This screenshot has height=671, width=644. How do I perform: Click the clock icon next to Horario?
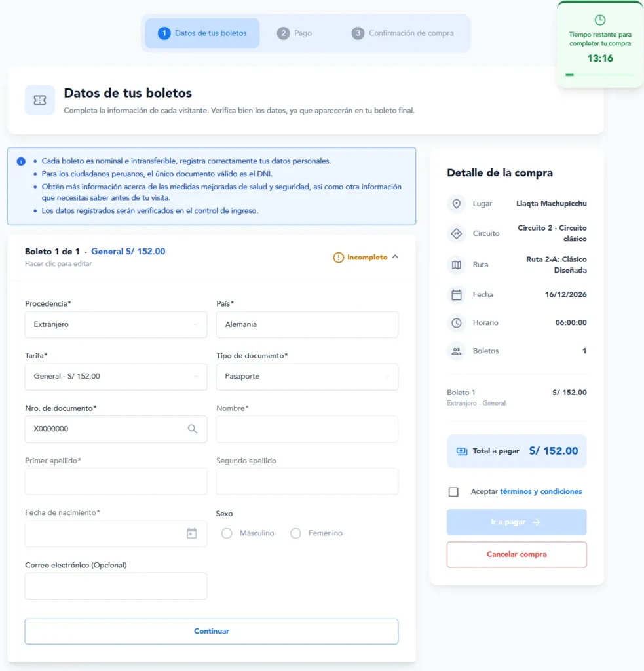coord(457,323)
